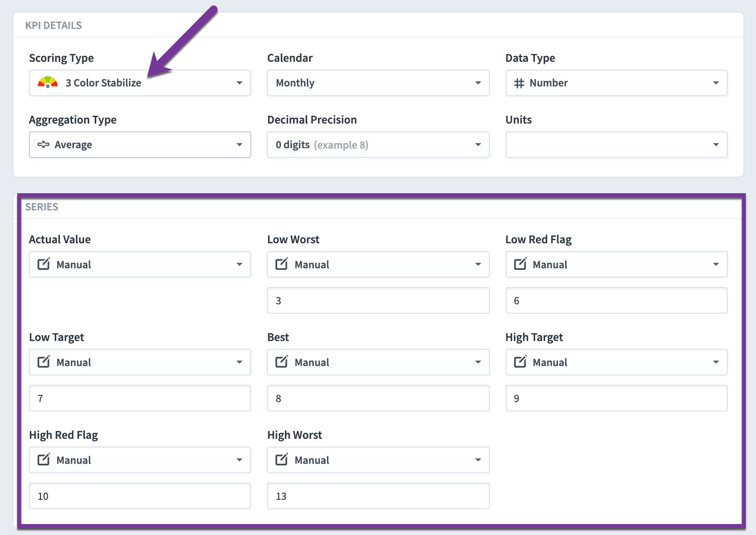
Task: Click the Best value field showing 8
Action: tap(378, 398)
